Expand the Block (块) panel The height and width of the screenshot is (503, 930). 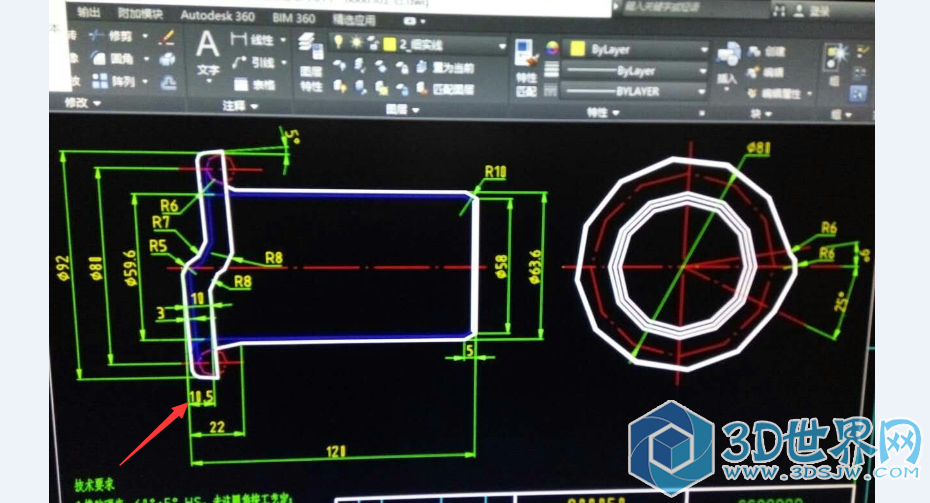pos(761,113)
